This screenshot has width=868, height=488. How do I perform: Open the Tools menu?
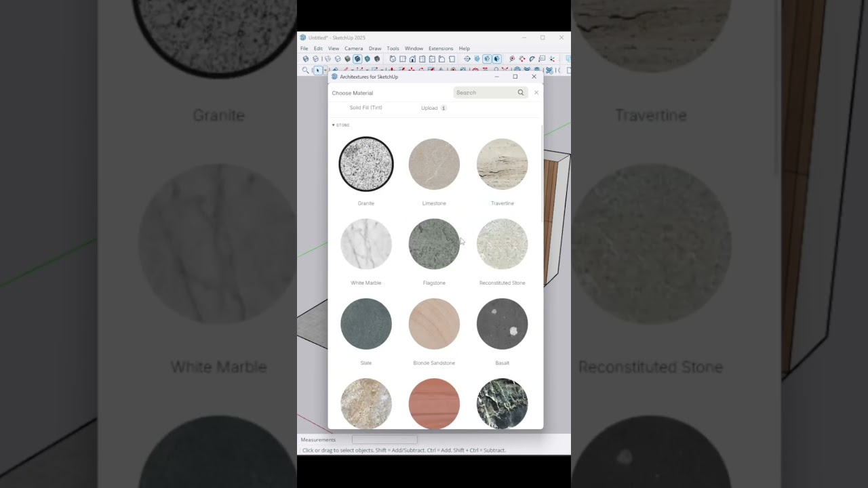point(393,49)
